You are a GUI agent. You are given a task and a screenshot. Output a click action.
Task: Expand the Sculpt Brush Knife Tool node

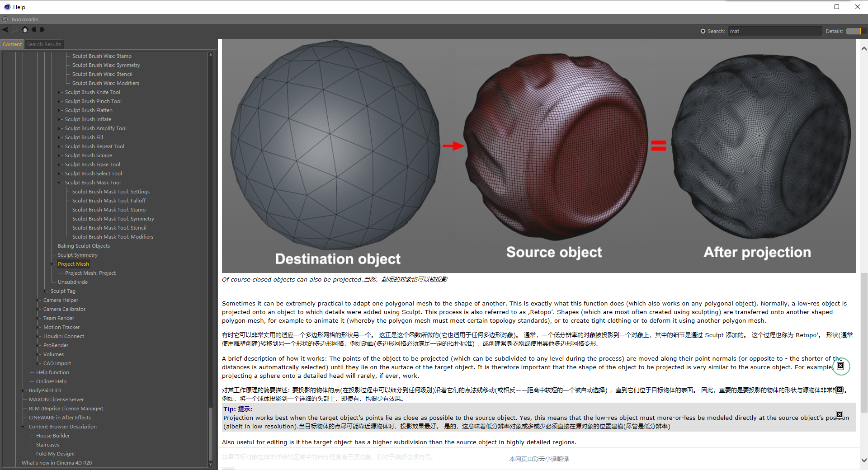click(x=60, y=92)
